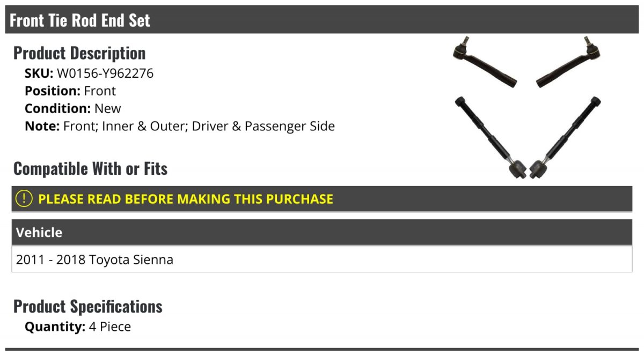Click the Vehicle table header
The width and height of the screenshot is (644, 356).
322,232
